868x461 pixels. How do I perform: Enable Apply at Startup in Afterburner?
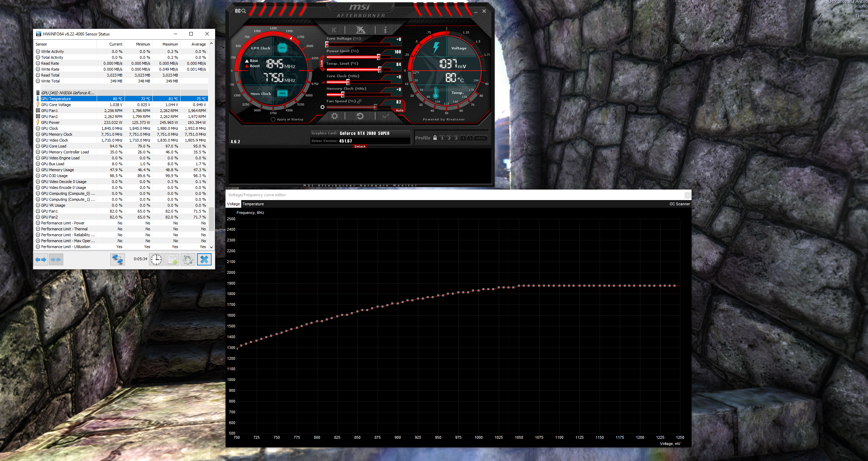pyautogui.click(x=273, y=119)
